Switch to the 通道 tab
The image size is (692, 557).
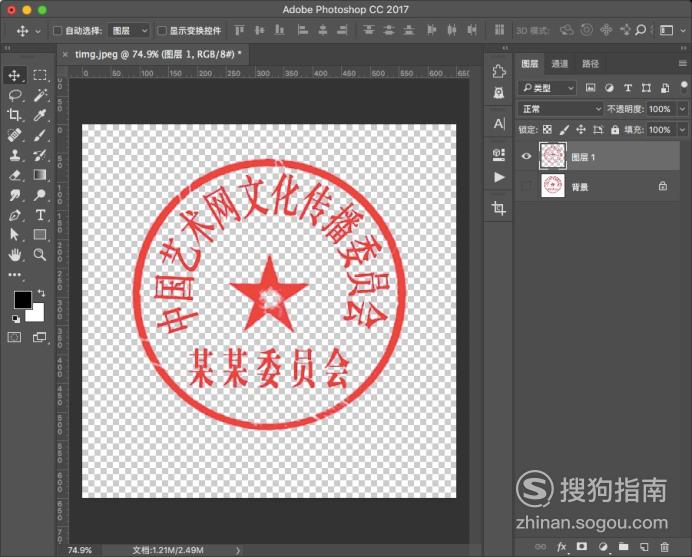pyautogui.click(x=560, y=64)
